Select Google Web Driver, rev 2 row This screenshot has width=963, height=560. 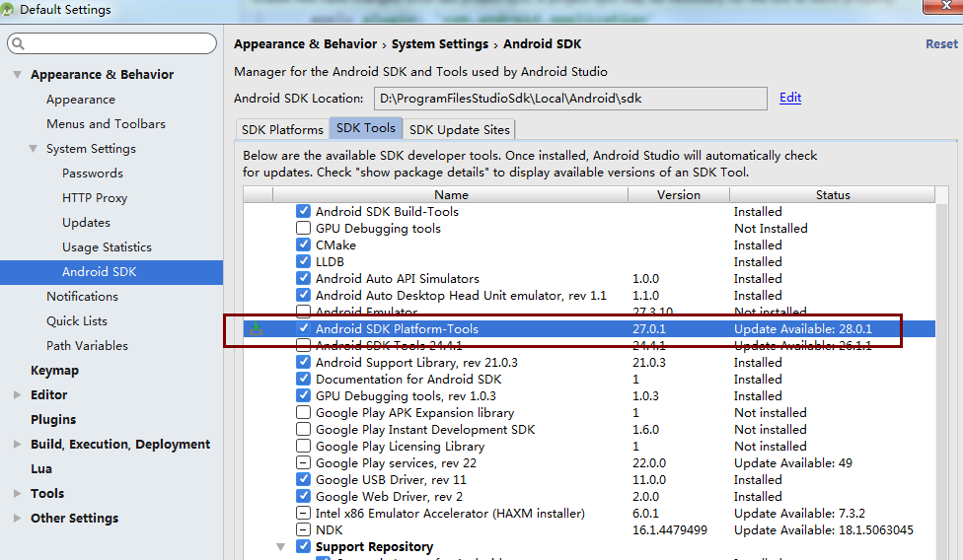pos(589,496)
